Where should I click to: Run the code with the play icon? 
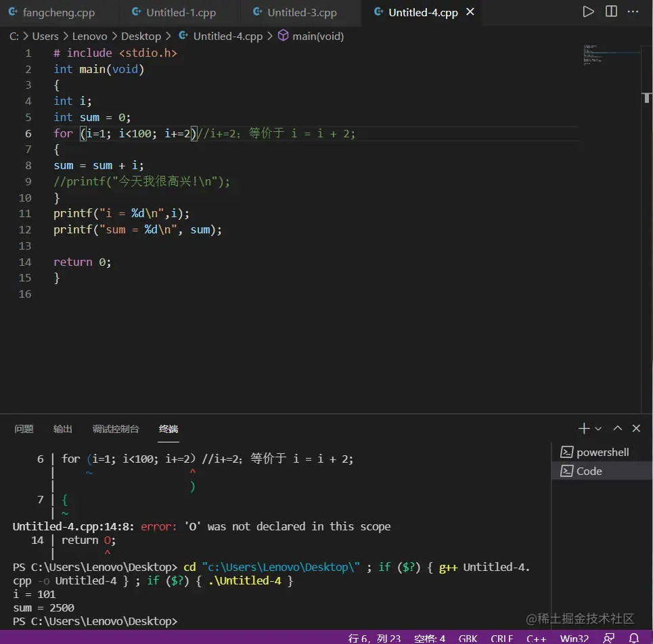588,11
